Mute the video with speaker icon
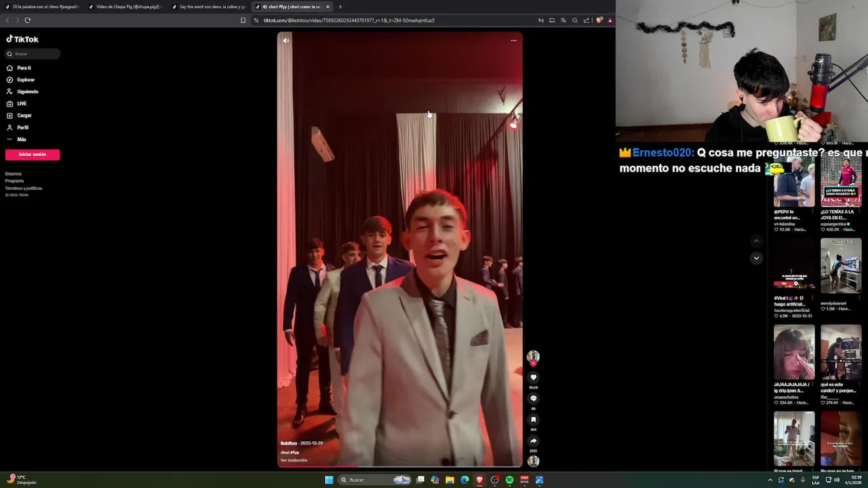The height and width of the screenshot is (488, 868). point(286,41)
